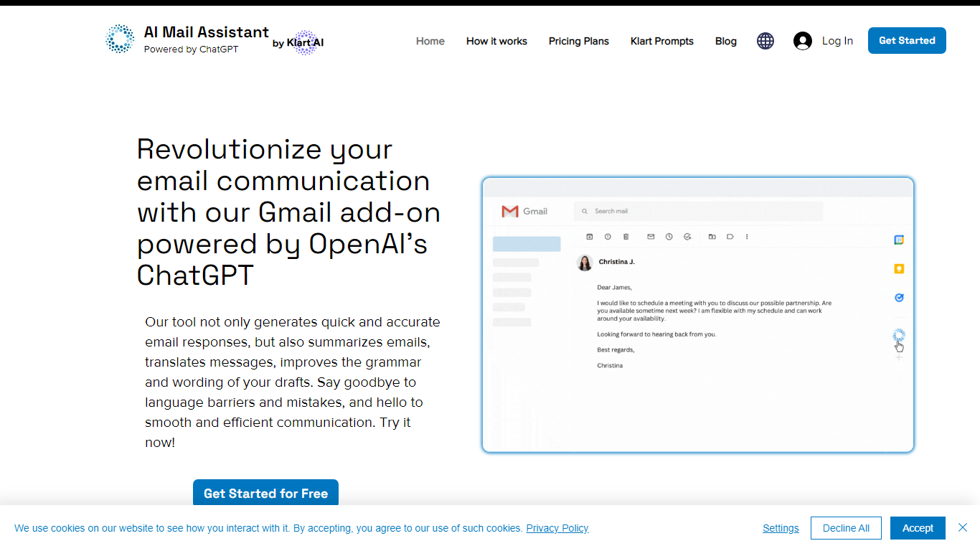Click the Klart AI logo in header
The width and height of the screenshot is (980, 551).
click(306, 43)
